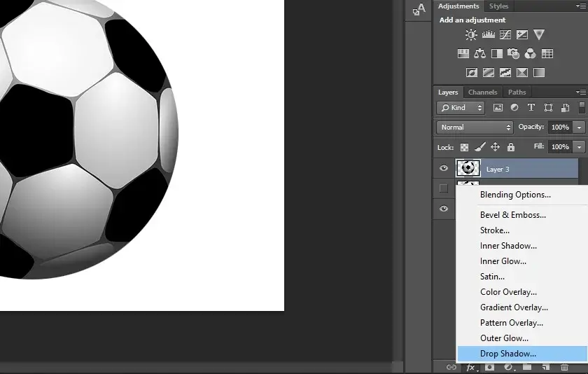The height and width of the screenshot is (374, 588).
Task: Switch to the Styles tab
Action: pyautogui.click(x=498, y=6)
